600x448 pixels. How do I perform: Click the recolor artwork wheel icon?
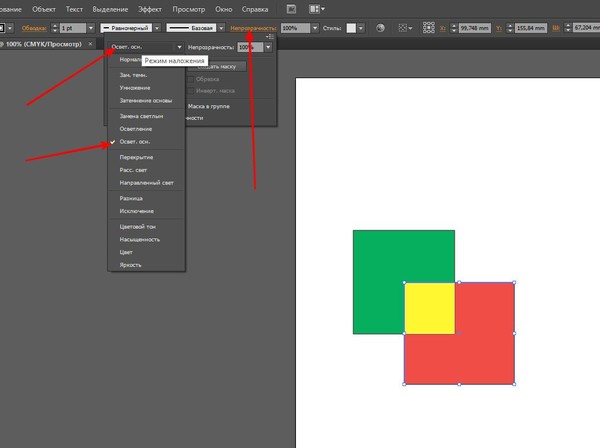point(380,28)
